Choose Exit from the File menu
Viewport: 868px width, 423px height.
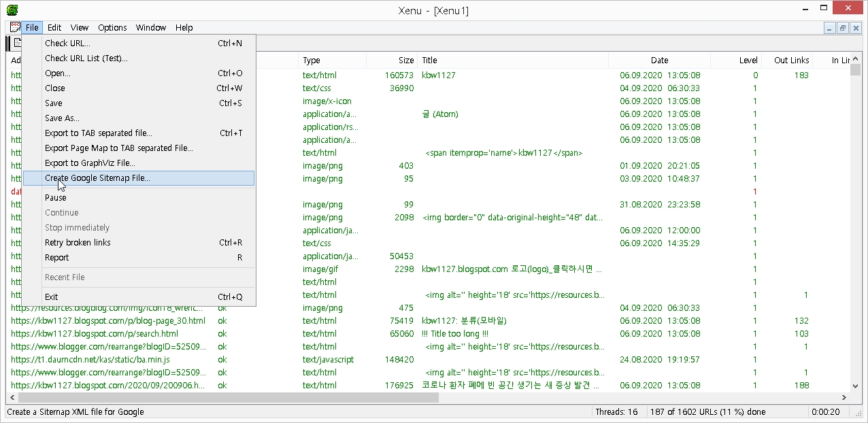coord(139,297)
